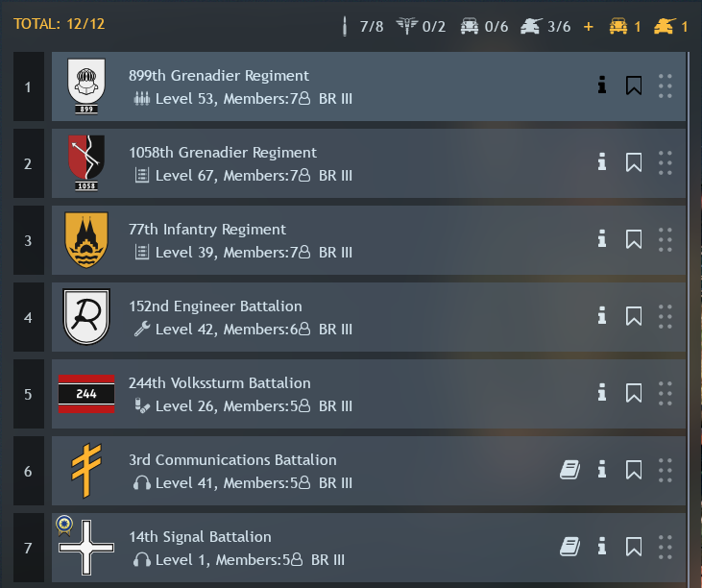Select the 899th Grenadier Regiment emblem
Image resolution: width=702 pixels, height=588 pixels.
86,86
